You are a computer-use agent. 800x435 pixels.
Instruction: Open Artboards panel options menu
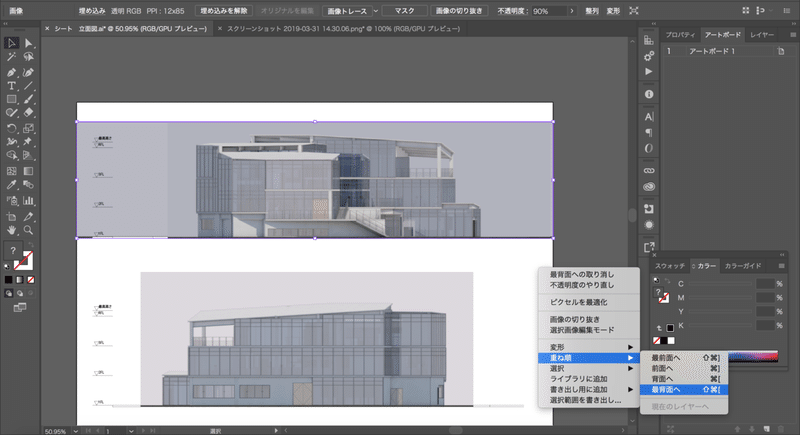point(792,35)
